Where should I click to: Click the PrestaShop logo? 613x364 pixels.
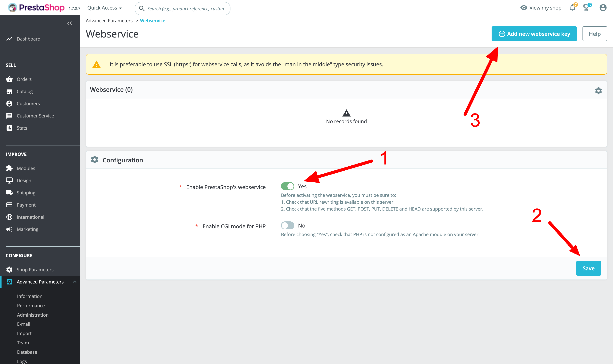pyautogui.click(x=36, y=8)
